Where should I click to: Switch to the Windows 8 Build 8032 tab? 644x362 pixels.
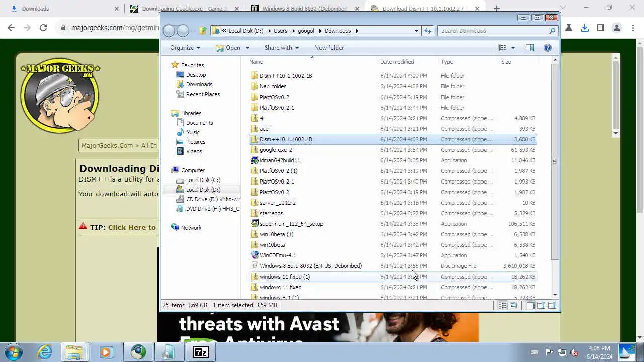click(304, 9)
